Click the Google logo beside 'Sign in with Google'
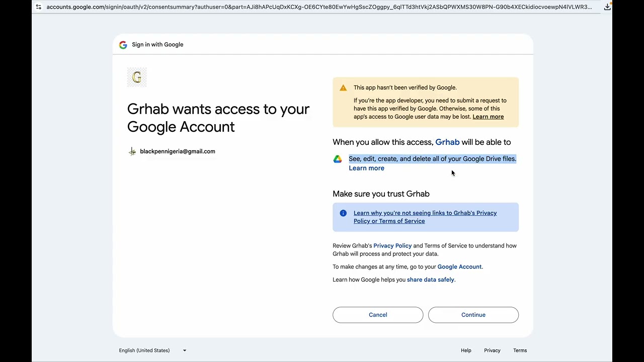The width and height of the screenshot is (644, 362). coord(123,45)
